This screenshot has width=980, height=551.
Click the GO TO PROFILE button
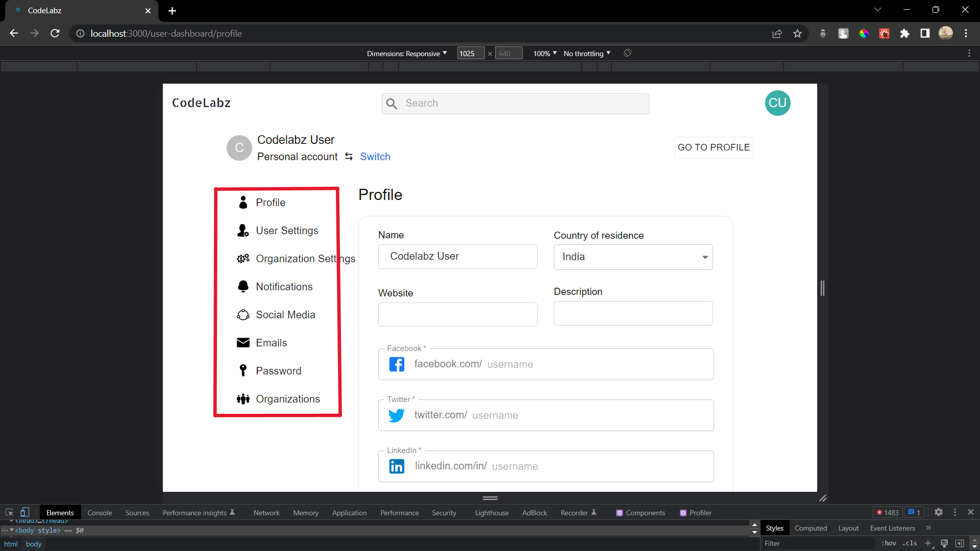(714, 147)
